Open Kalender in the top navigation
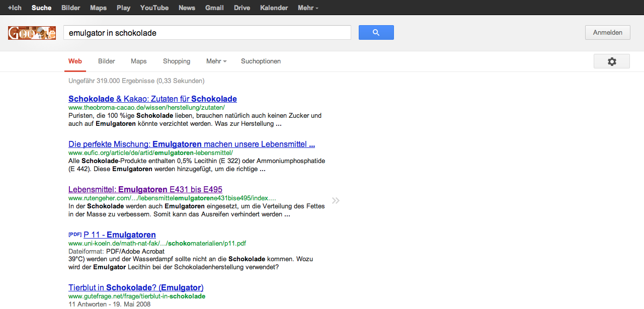 274,8
